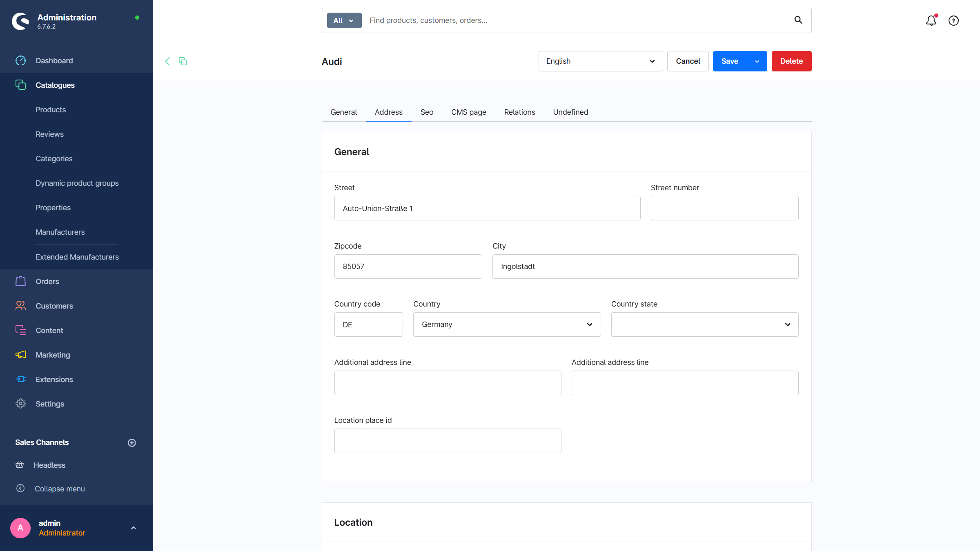
Task: Open Settings gear in sidebar
Action: pos(49,404)
